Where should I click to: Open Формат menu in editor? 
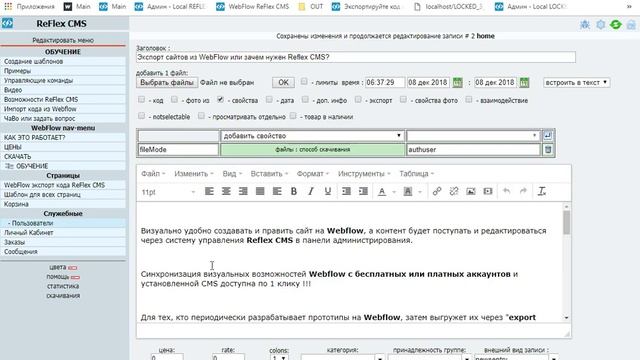[x=313, y=174]
